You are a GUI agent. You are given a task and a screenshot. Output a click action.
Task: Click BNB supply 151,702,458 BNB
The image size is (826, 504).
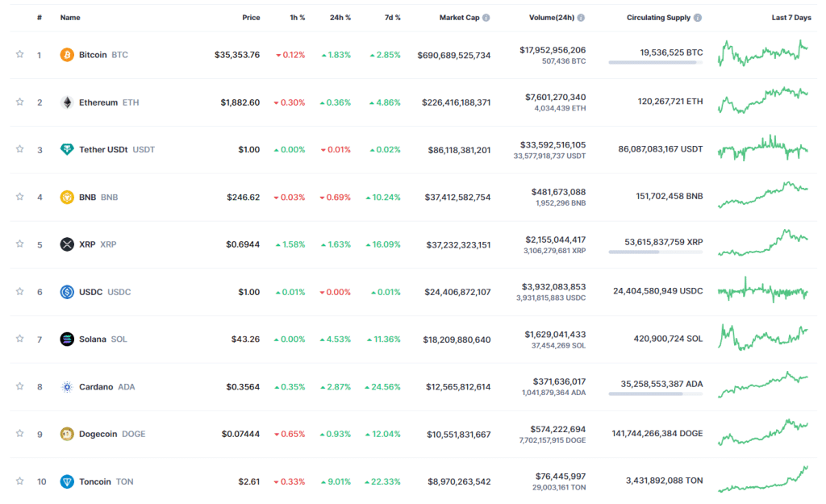tap(669, 197)
